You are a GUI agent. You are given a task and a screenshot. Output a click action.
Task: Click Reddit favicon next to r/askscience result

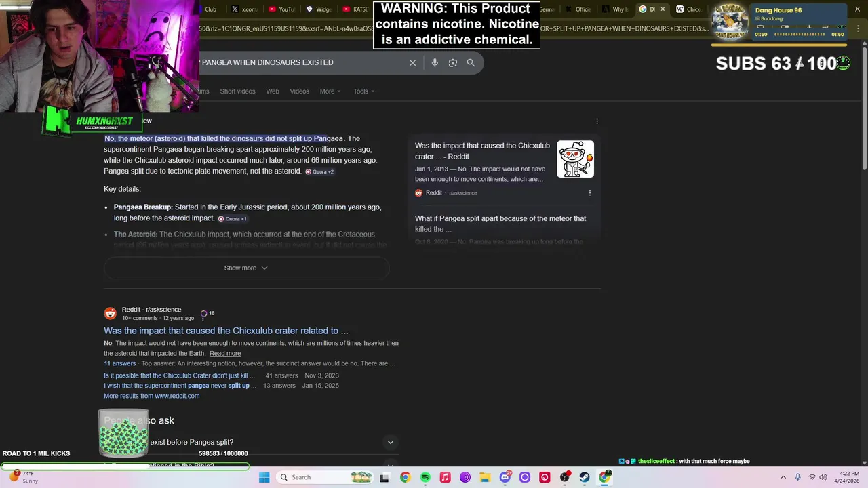110,314
